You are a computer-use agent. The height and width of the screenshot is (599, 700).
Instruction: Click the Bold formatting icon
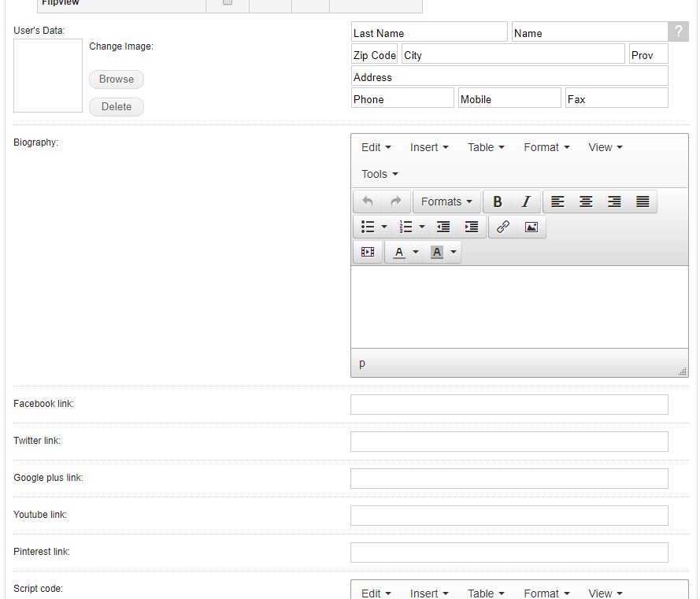[x=498, y=202]
